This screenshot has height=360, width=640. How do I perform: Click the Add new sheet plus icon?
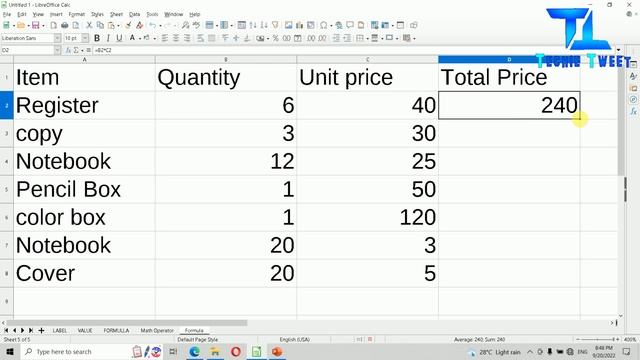click(x=41, y=330)
